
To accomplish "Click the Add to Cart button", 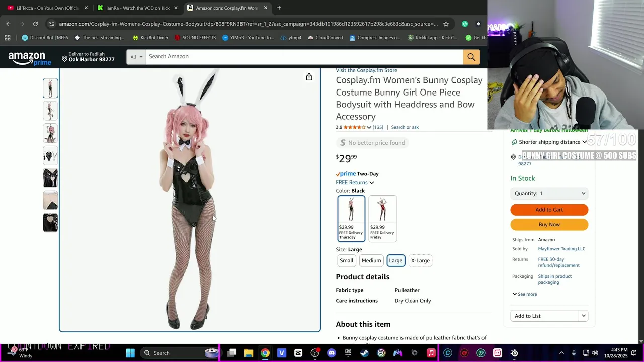I will [x=549, y=210].
